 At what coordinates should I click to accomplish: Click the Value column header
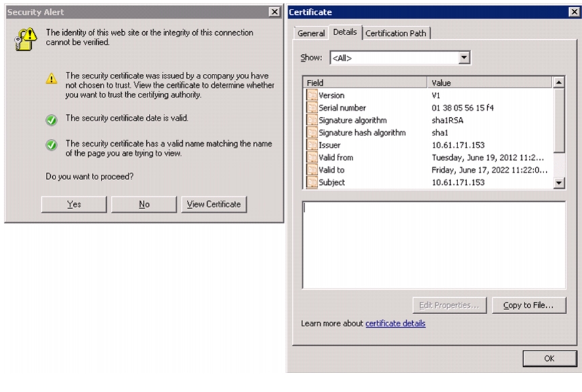tap(489, 83)
